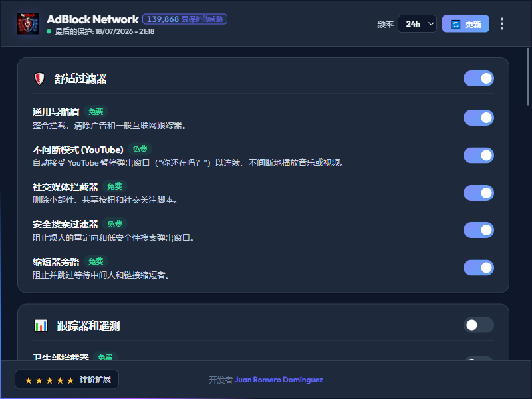Viewport: 532px width, 399px height.
Task: Click the 不间断模式 (YouTube) filter name
Action: pyautogui.click(x=78, y=150)
